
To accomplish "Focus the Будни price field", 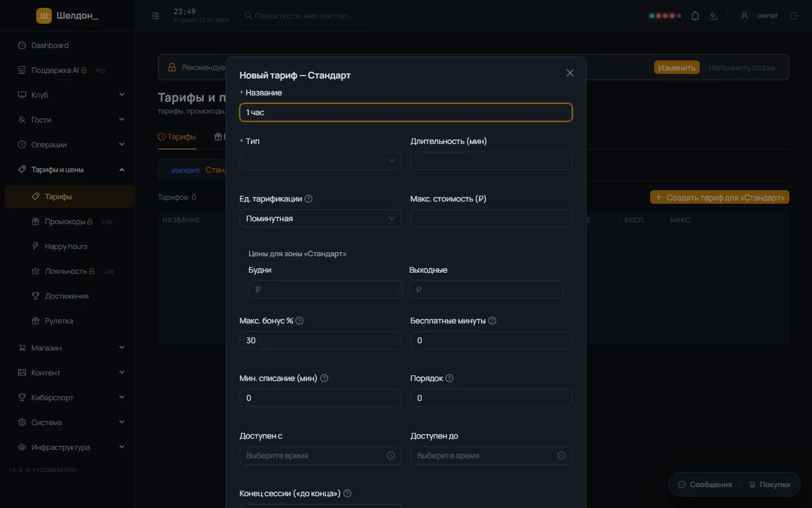I will tap(325, 290).
